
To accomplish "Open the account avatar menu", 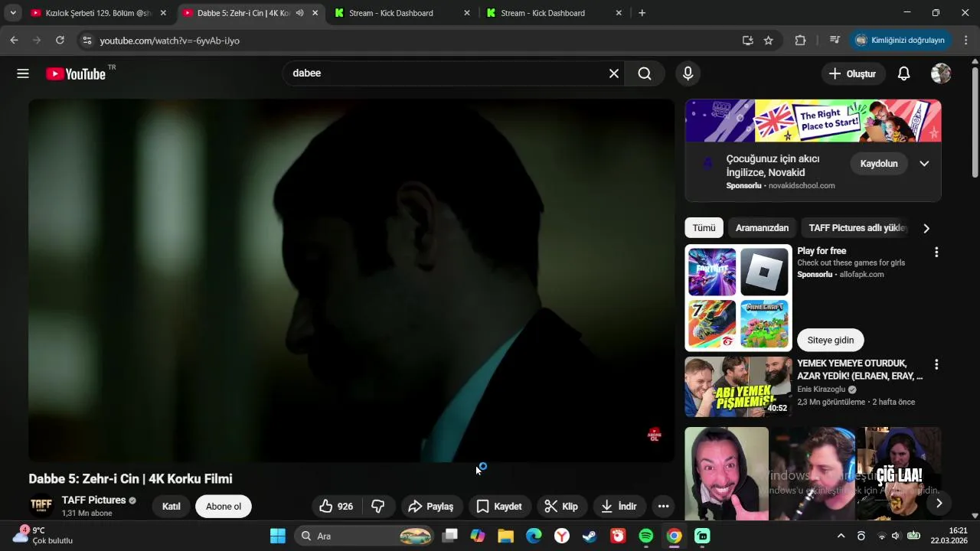I will click(941, 73).
